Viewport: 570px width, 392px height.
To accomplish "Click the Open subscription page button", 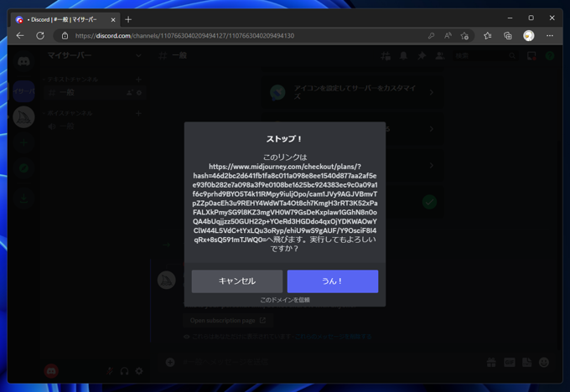I will pos(228,321).
